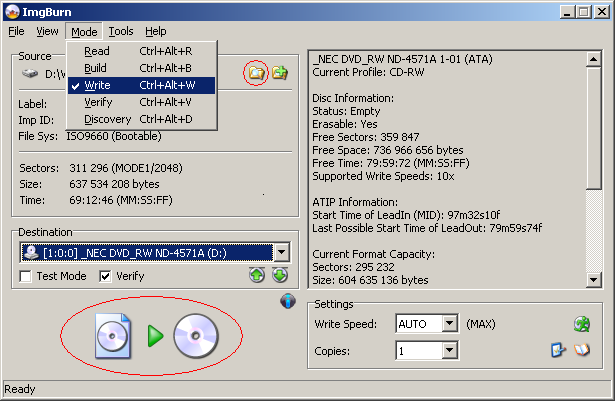Open the destination drive dropdown arrow
Image resolution: width=615 pixels, height=401 pixels.
coord(282,253)
